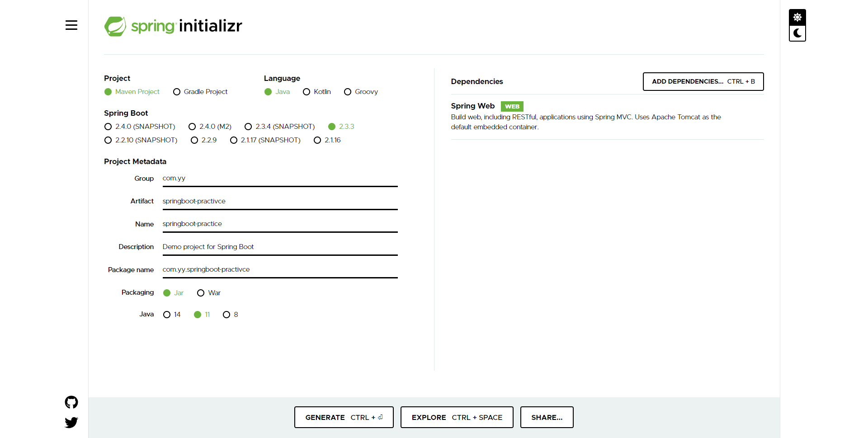Open the Twitter link icon

click(x=71, y=422)
